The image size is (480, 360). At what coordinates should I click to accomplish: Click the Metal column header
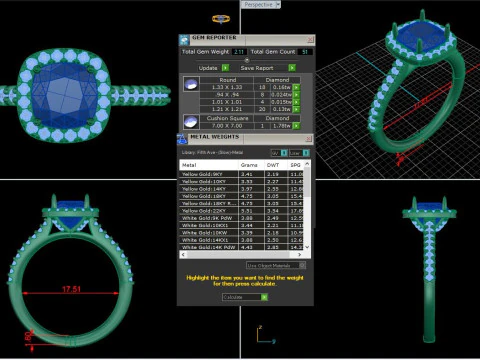click(x=209, y=165)
